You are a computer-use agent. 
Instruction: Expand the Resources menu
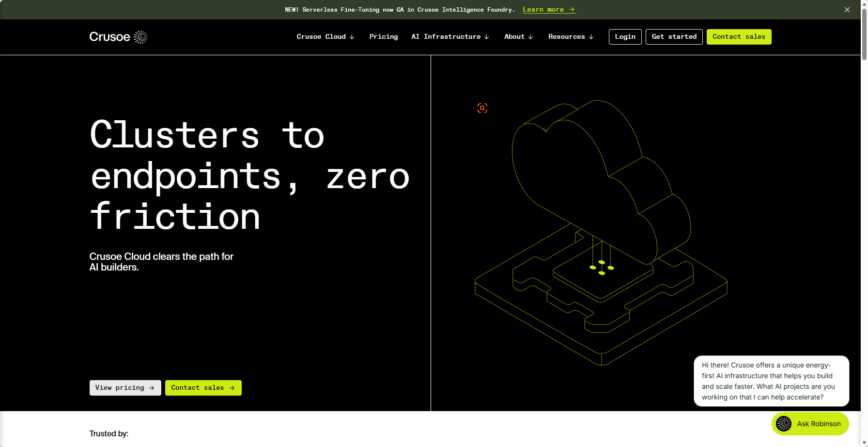571,37
